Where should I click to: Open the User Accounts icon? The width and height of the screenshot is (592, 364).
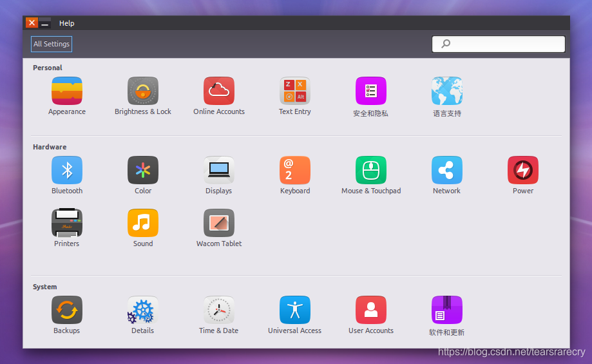pos(371,310)
